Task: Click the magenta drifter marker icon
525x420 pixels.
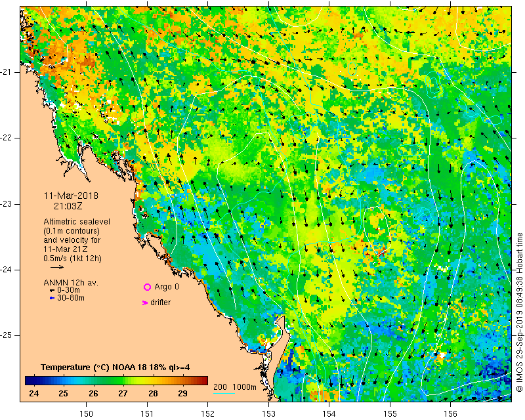Action: [x=145, y=303]
